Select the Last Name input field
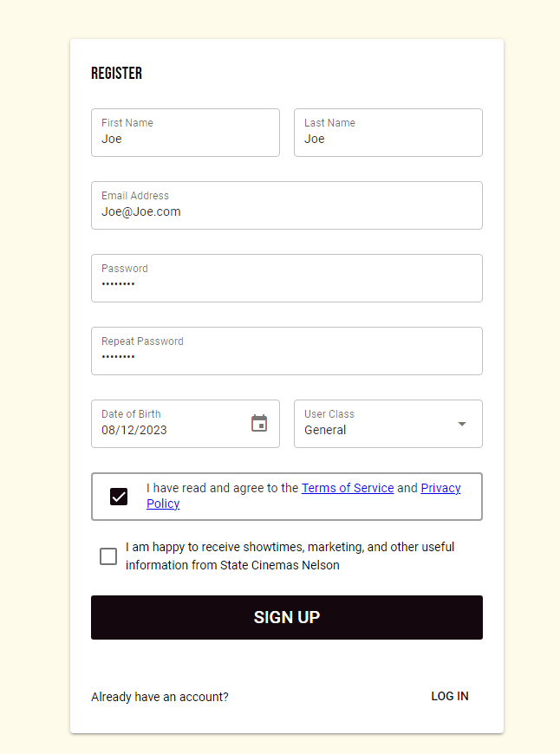Image resolution: width=560 pixels, height=754 pixels. (x=387, y=139)
